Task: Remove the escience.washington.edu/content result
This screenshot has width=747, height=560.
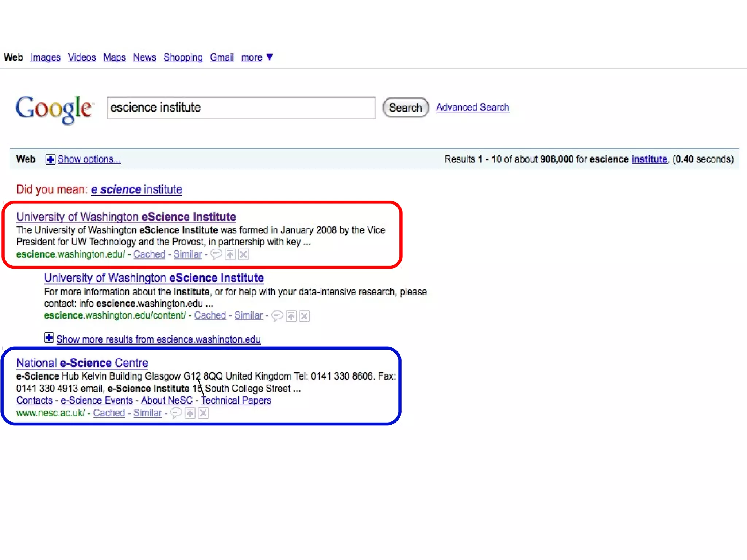Action: (304, 316)
